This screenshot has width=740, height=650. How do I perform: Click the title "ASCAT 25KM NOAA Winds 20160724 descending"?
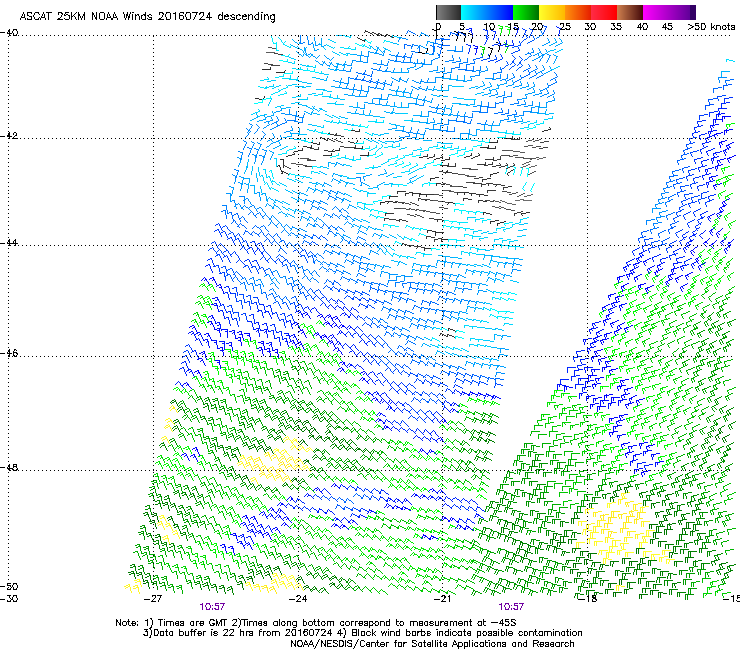point(147,16)
